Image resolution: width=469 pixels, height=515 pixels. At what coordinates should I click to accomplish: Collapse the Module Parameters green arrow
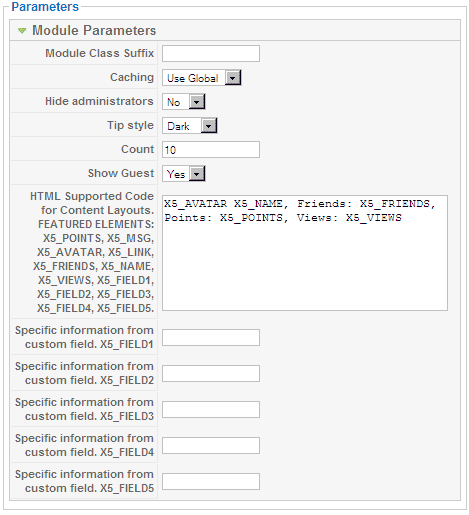coord(22,31)
